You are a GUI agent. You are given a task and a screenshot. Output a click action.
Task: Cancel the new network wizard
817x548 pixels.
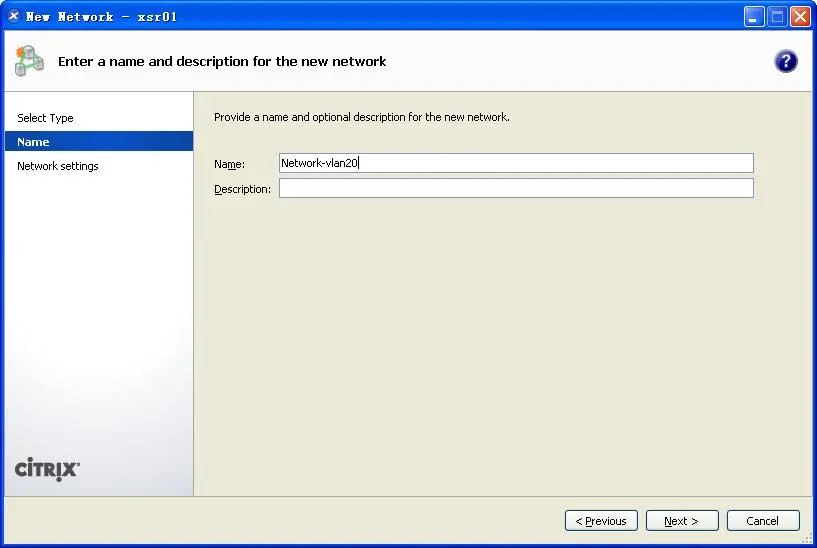pyautogui.click(x=762, y=521)
